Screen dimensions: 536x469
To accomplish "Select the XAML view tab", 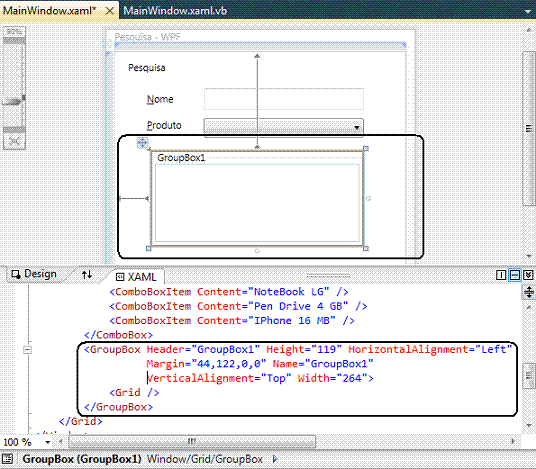I will point(136,277).
